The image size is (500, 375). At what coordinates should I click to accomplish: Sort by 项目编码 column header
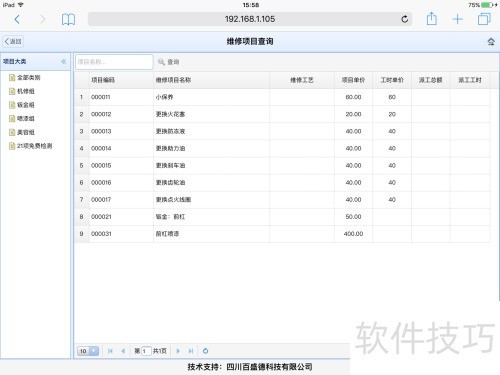(121, 80)
